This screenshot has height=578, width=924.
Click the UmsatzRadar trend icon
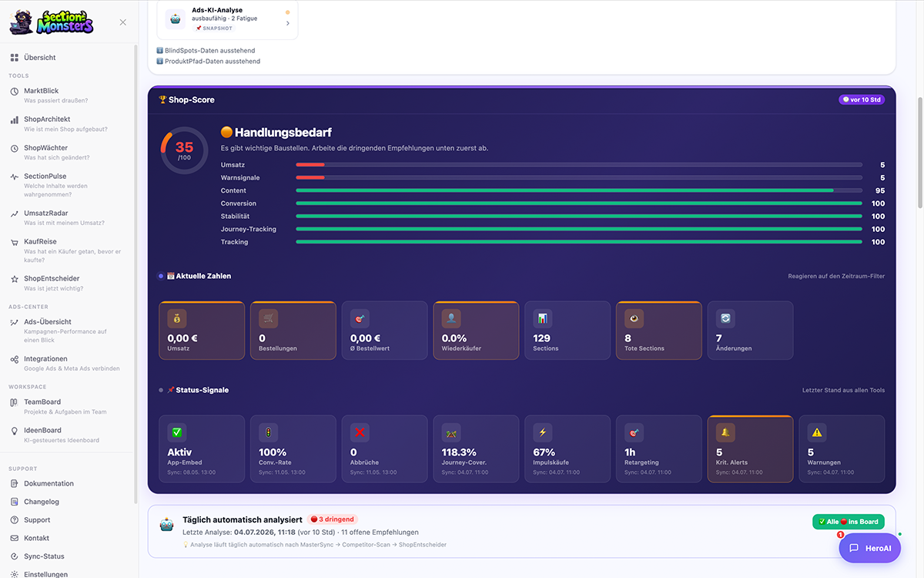point(15,213)
